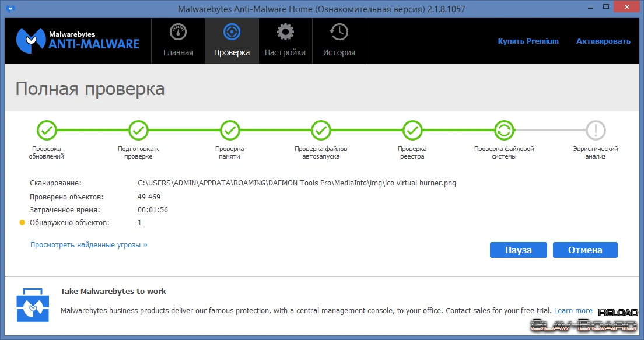This screenshot has height=340, width=644.
Task: Click the Полная проверка heading
Action: (90, 89)
